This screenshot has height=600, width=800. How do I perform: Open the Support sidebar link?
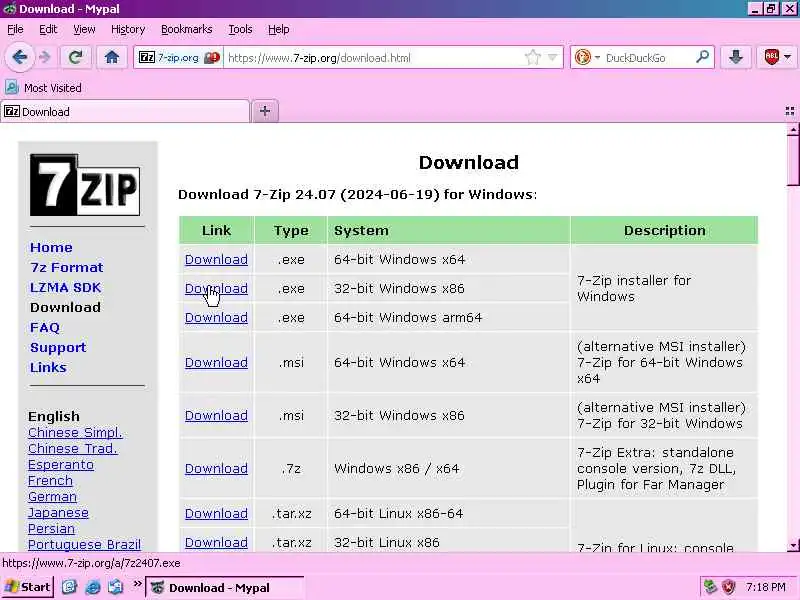click(58, 347)
